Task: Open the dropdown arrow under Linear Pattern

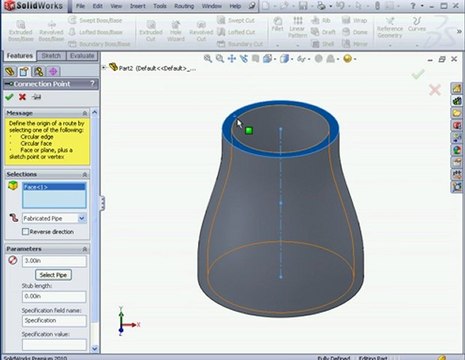Action: coord(297,45)
